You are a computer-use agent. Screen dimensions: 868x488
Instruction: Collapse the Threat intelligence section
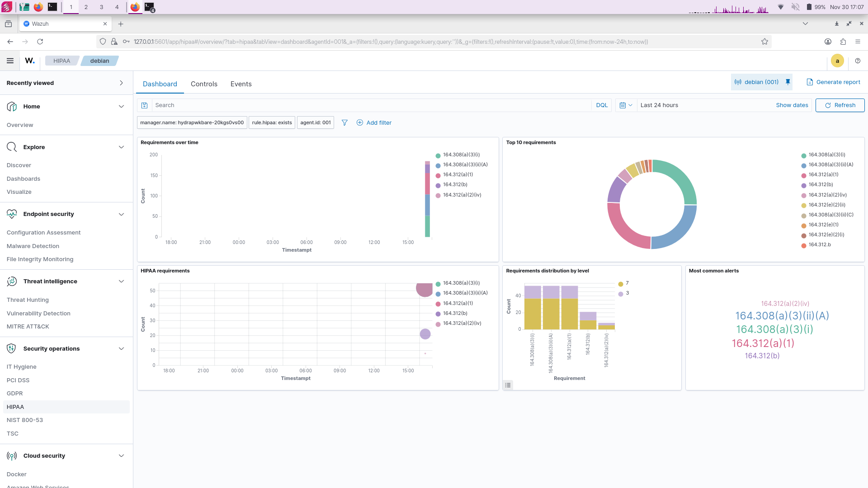pyautogui.click(x=121, y=282)
